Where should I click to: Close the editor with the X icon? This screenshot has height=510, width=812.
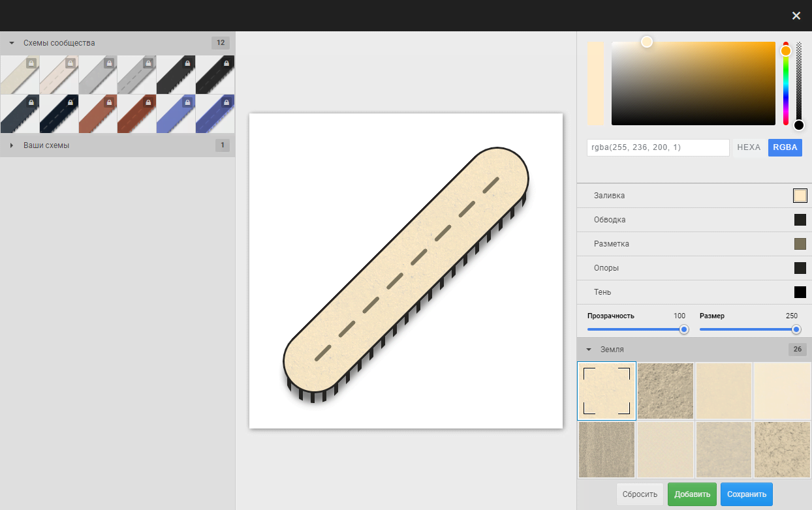pyautogui.click(x=796, y=16)
